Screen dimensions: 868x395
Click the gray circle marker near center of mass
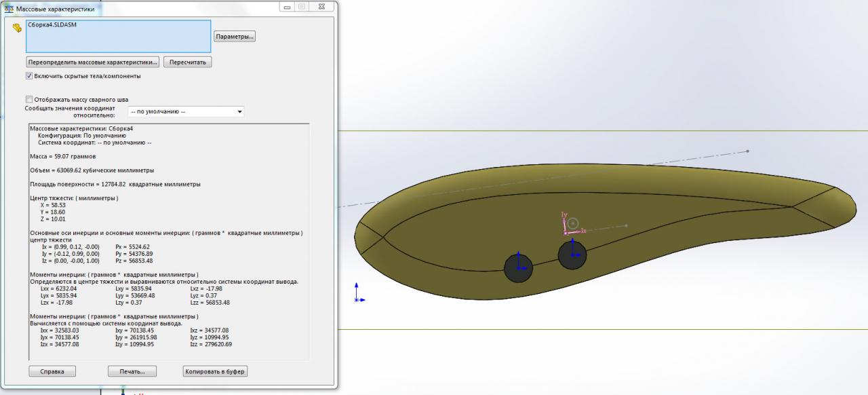(573, 223)
